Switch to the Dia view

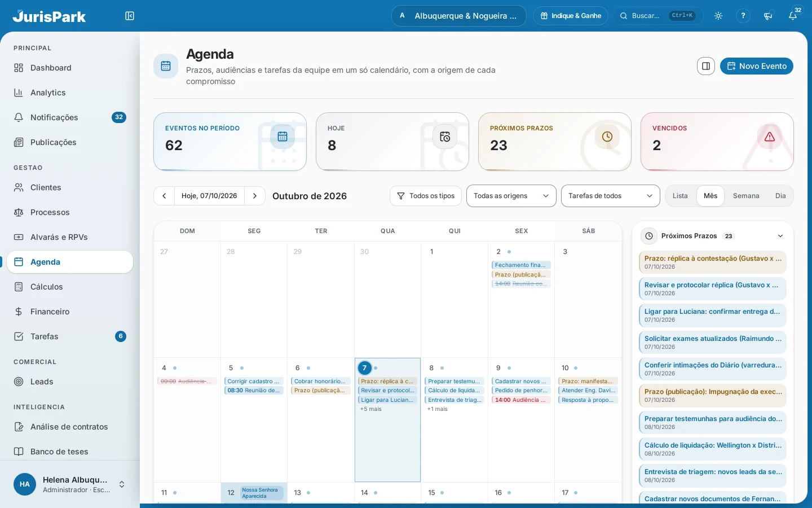click(x=780, y=196)
